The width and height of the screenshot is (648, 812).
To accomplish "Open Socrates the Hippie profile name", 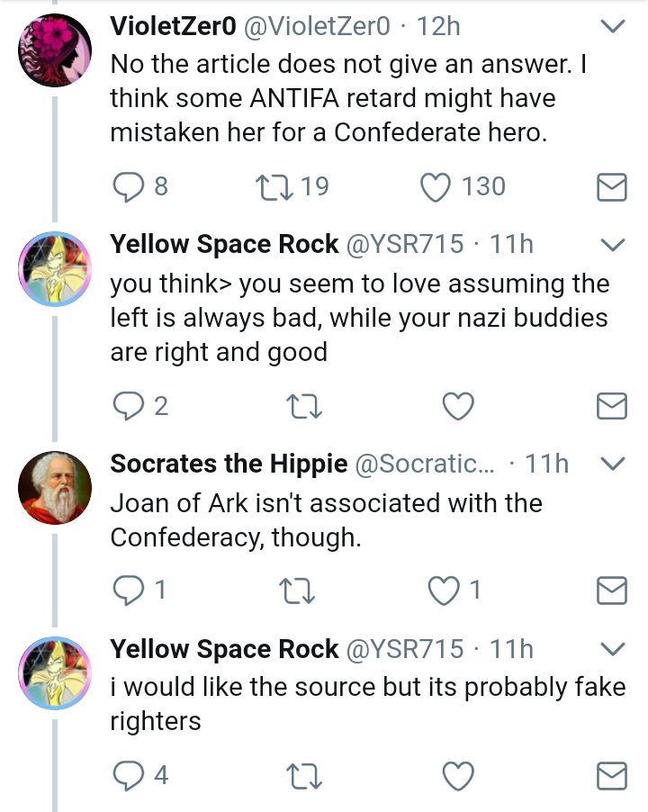I will (229, 464).
